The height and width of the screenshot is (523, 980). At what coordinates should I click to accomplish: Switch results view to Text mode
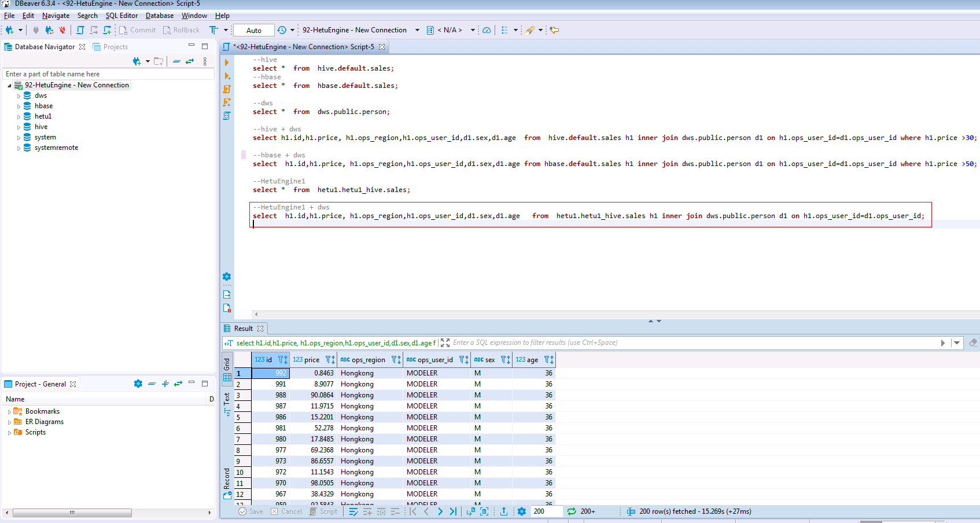[x=227, y=402]
